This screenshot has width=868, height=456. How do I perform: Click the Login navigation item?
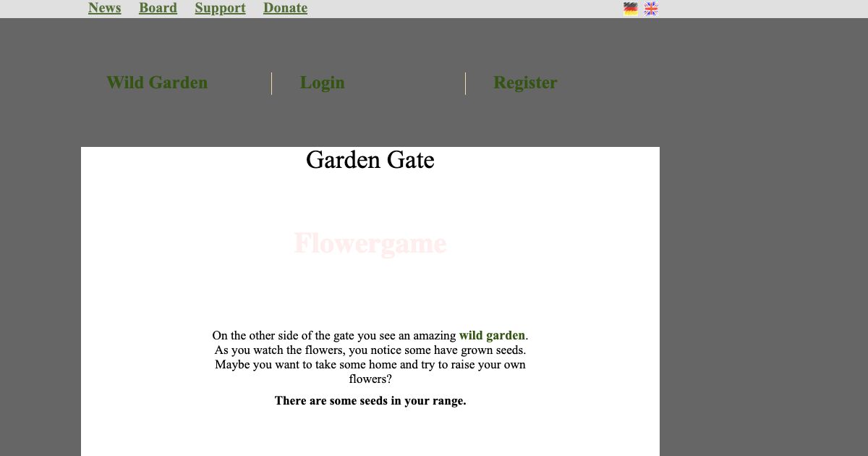(322, 83)
